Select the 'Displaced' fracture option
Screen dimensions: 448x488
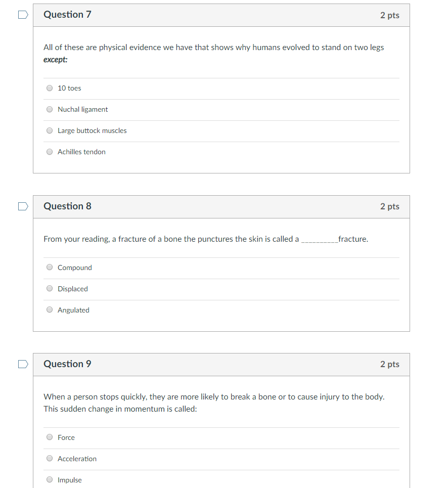point(50,289)
